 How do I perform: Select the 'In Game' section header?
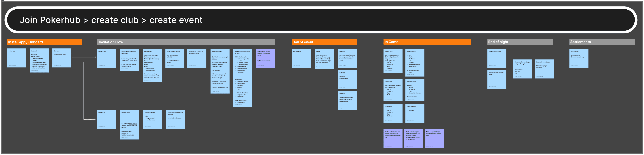point(427,42)
